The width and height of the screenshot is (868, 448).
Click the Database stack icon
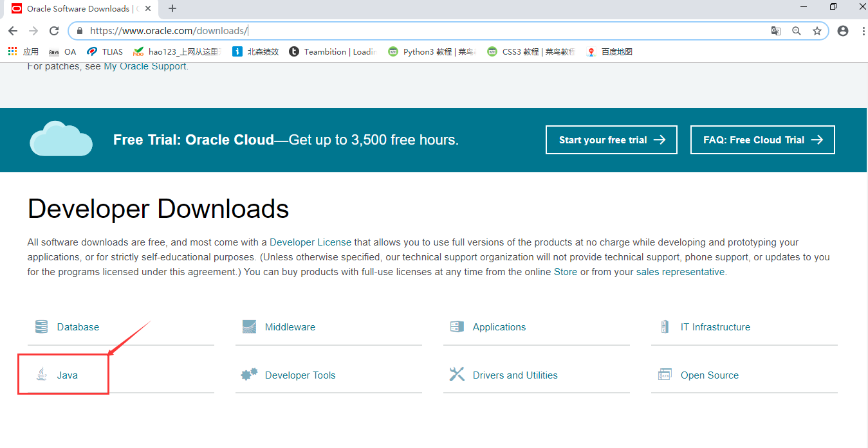click(x=41, y=327)
